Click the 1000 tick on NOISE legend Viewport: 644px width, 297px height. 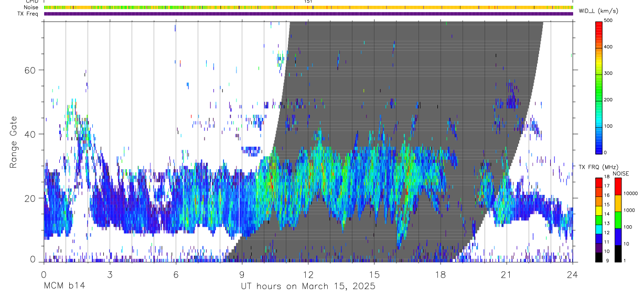tap(629, 210)
